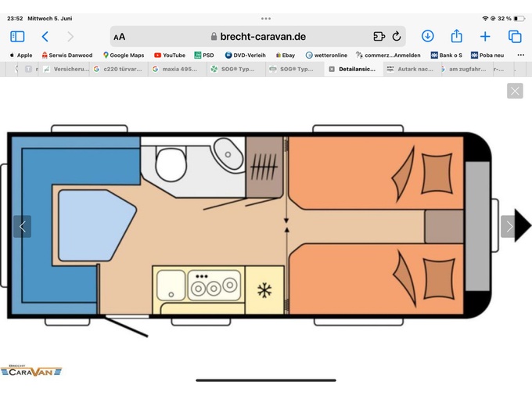Open the extensions icon in address bar
Image resolution: width=532 pixels, height=399 pixels.
[379, 36]
